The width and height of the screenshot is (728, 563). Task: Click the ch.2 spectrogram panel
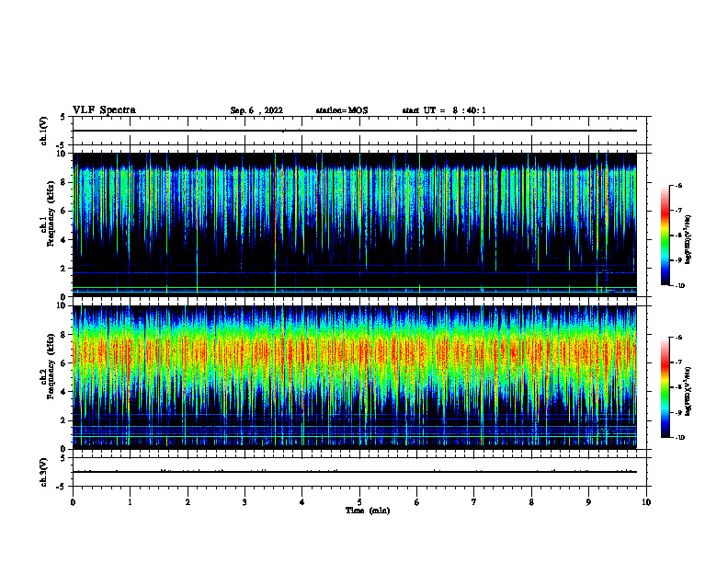355,377
